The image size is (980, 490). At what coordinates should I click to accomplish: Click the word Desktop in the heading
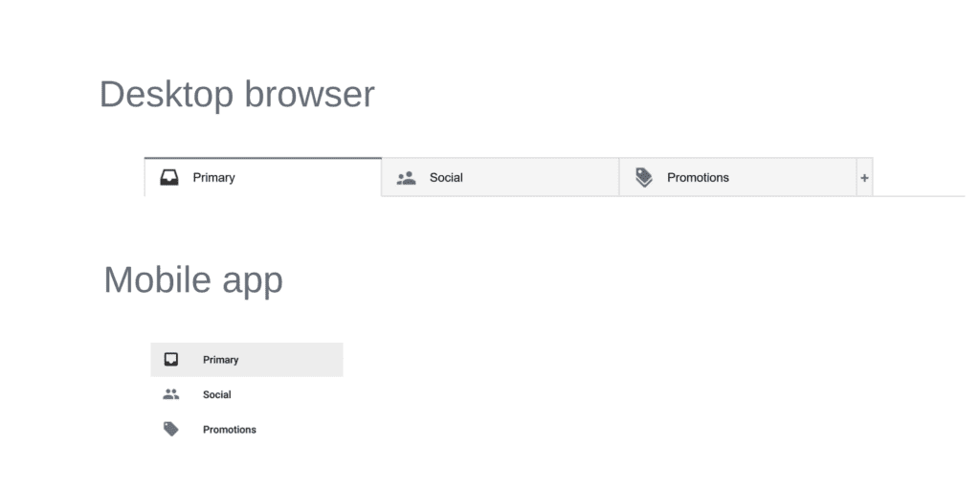pos(167,95)
